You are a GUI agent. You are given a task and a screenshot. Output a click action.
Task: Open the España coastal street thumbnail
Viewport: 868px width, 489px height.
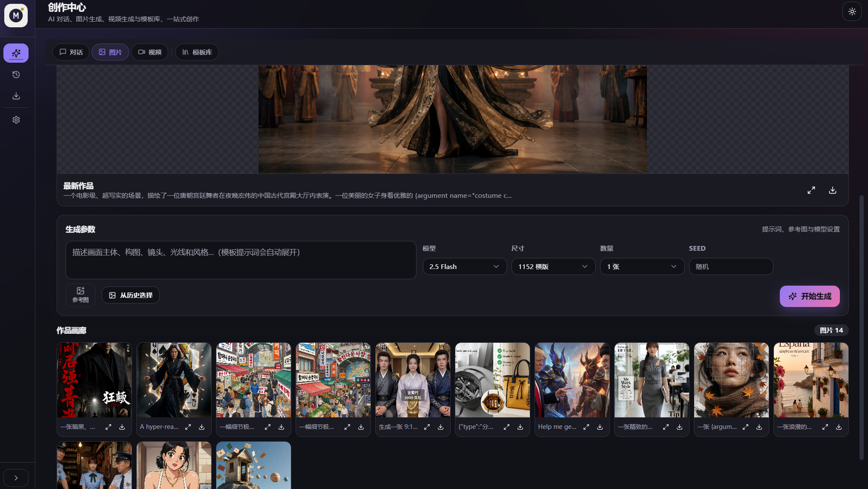[811, 380]
